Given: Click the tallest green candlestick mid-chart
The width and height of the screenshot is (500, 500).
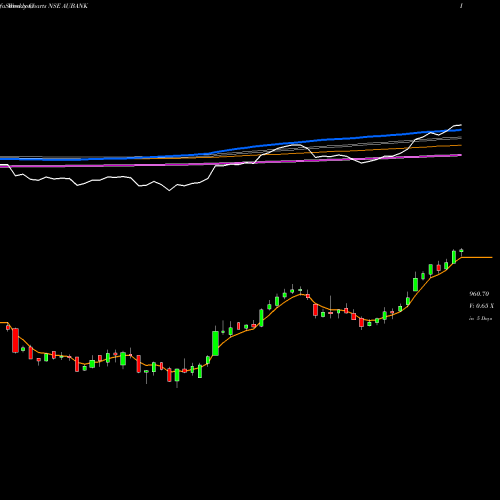Looking at the screenshot, I should click(x=215, y=343).
